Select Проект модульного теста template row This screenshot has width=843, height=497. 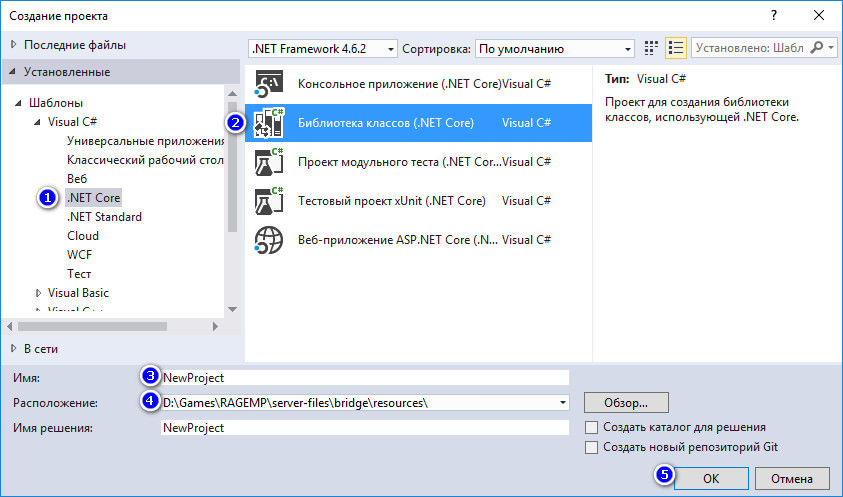(418, 162)
